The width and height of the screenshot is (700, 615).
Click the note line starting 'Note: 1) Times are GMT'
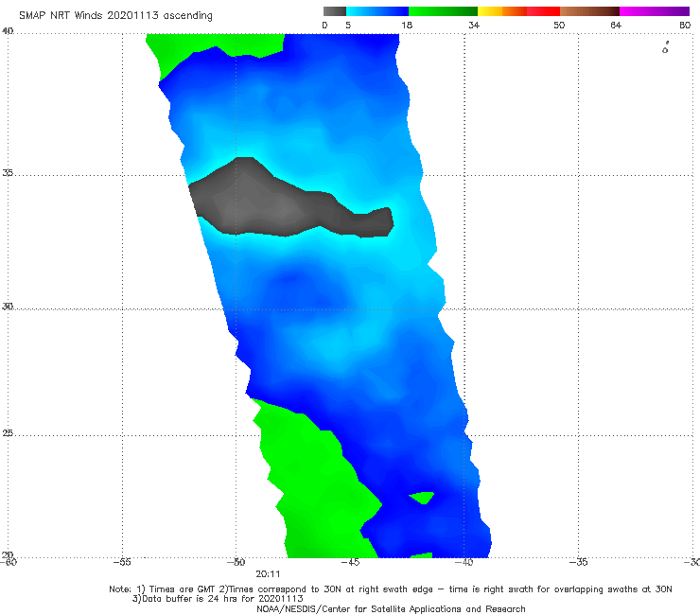click(391, 589)
